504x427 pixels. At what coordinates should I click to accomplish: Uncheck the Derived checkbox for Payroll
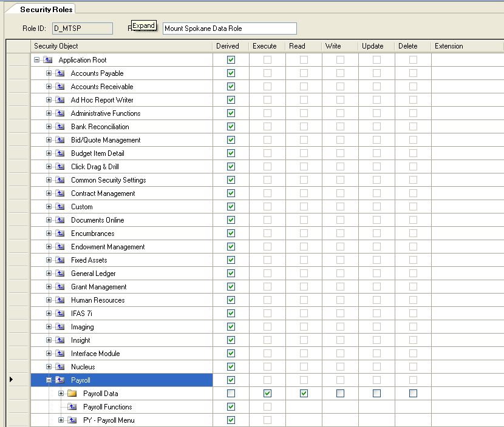click(x=231, y=380)
